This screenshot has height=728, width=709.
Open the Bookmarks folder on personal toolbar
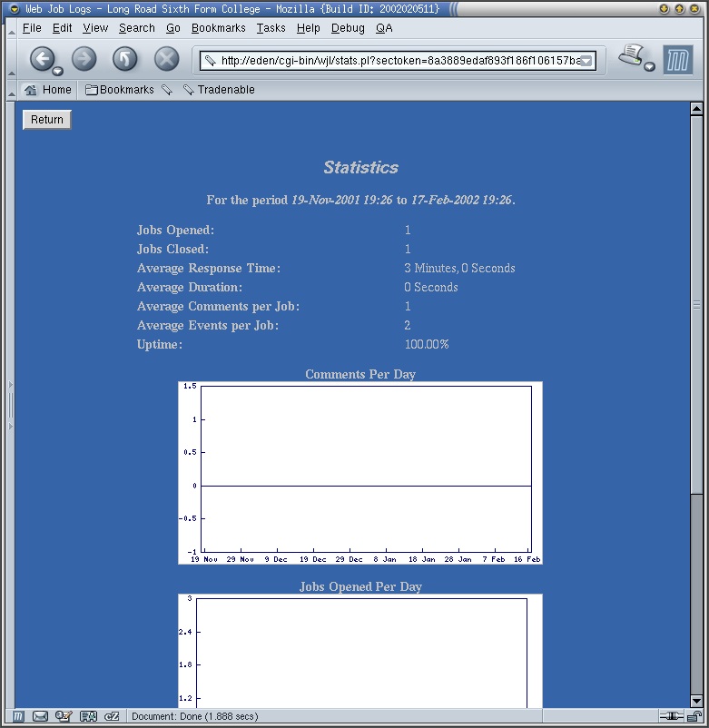[119, 90]
